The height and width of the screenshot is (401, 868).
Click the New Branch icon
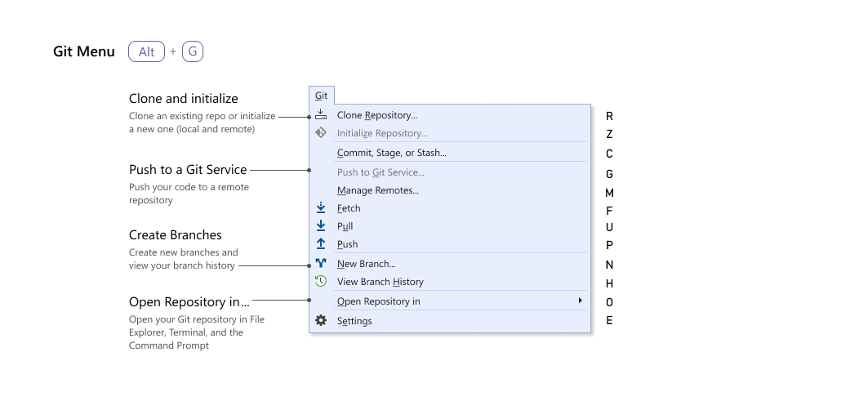(321, 264)
